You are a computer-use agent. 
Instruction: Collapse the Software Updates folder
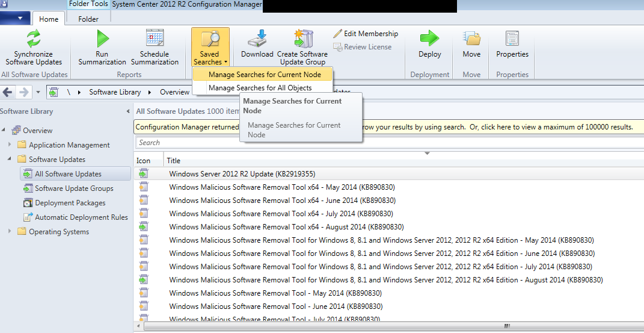[10, 159]
